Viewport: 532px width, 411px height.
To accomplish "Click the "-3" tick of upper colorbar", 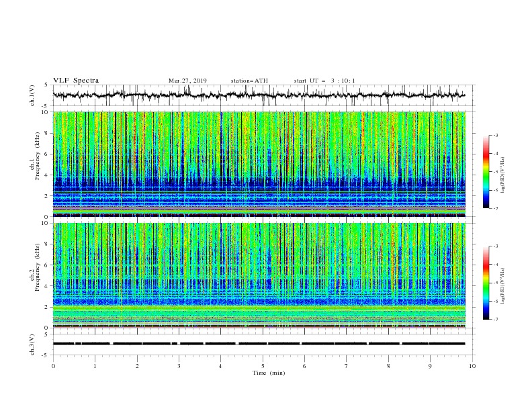I will click(495, 135).
